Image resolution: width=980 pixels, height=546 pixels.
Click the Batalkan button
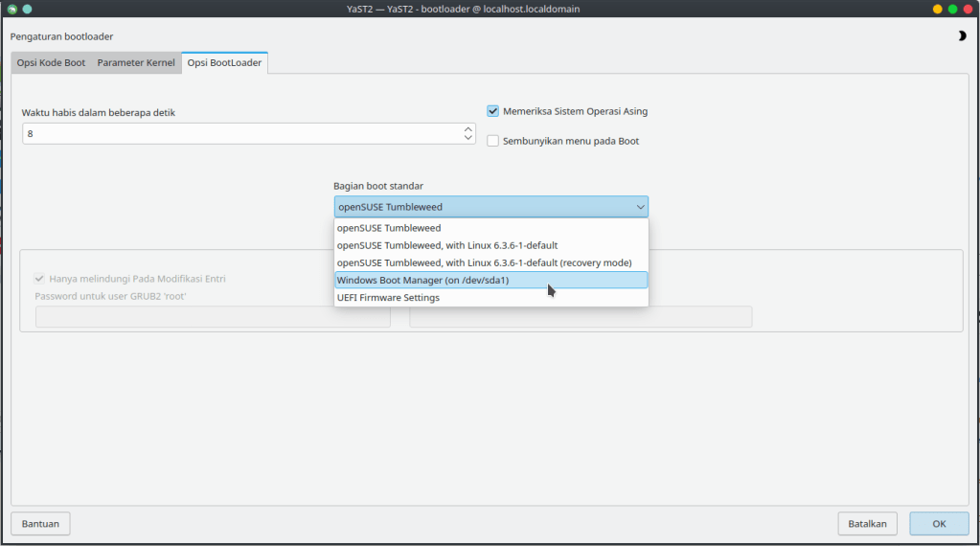[867, 524]
